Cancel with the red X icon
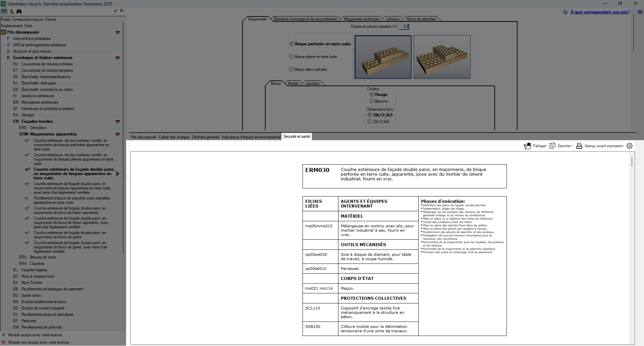This screenshot has height=346, width=644. (122, 11)
